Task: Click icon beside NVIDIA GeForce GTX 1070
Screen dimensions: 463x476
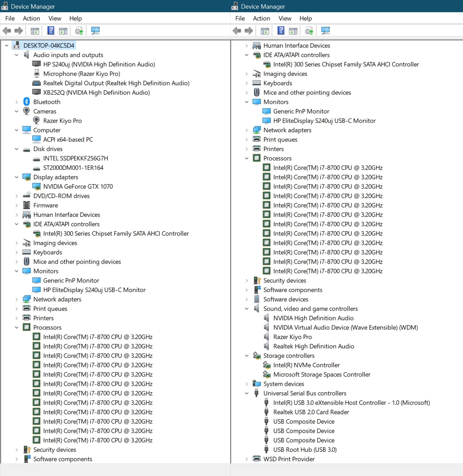Action: [36, 186]
